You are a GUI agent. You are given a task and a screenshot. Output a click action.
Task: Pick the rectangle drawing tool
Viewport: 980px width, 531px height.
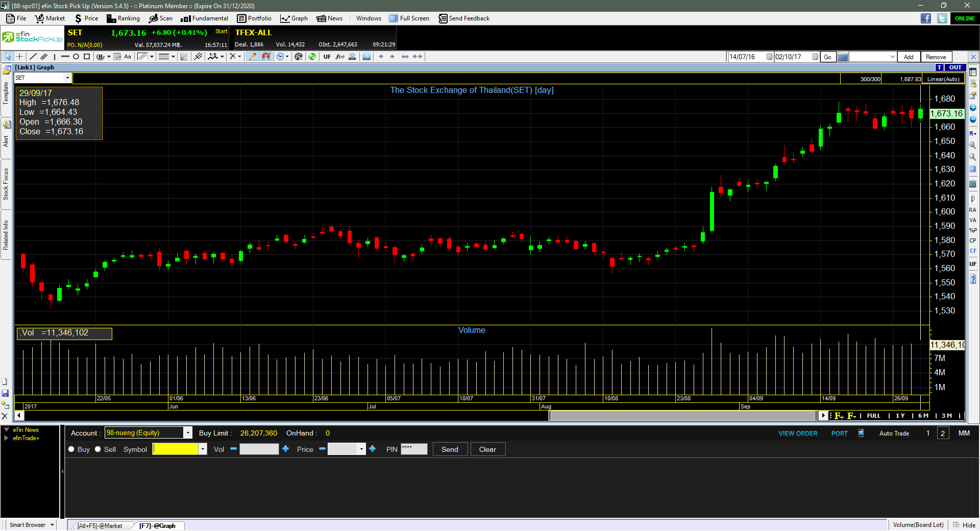coord(87,57)
